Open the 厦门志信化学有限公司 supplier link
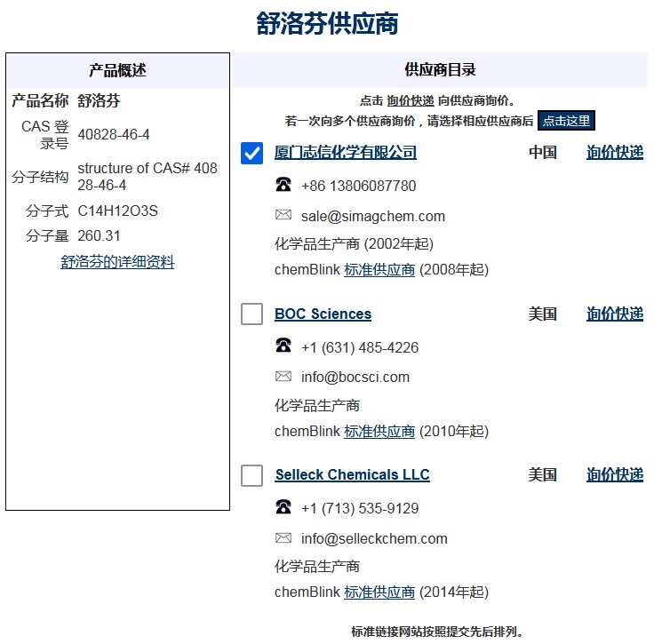The height and width of the screenshot is (644, 654). click(346, 153)
